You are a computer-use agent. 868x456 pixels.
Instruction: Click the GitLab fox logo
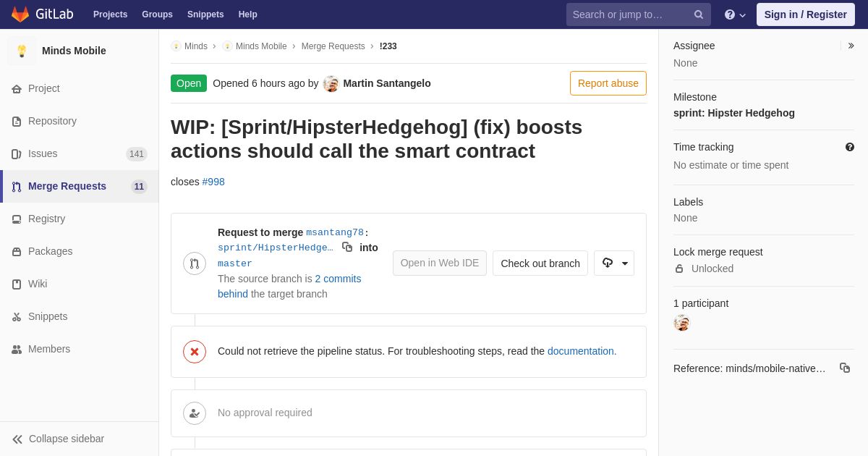pyautogui.click(x=20, y=14)
